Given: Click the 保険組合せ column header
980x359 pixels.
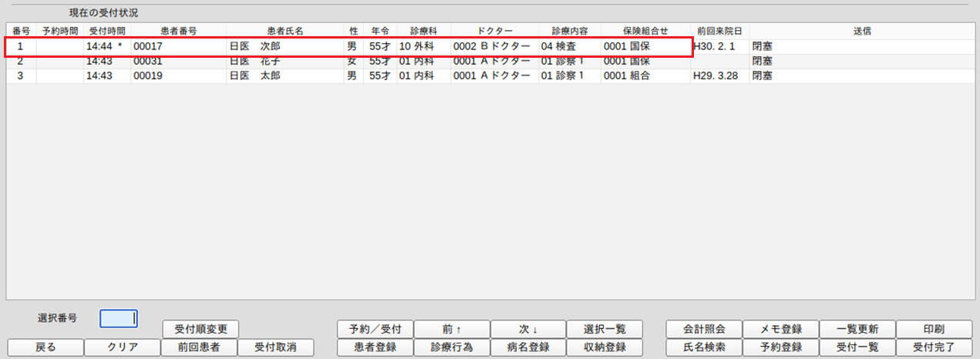Looking at the screenshot, I should 645,31.
